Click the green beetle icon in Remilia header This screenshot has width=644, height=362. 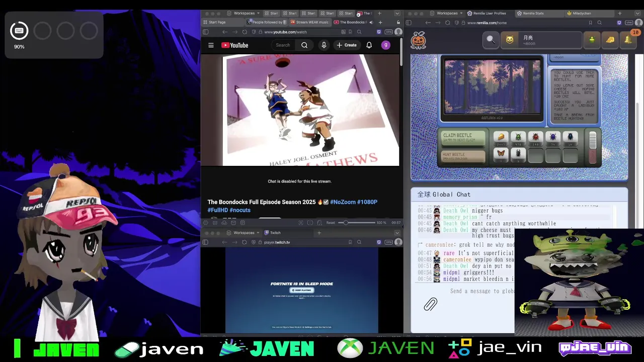(592, 40)
